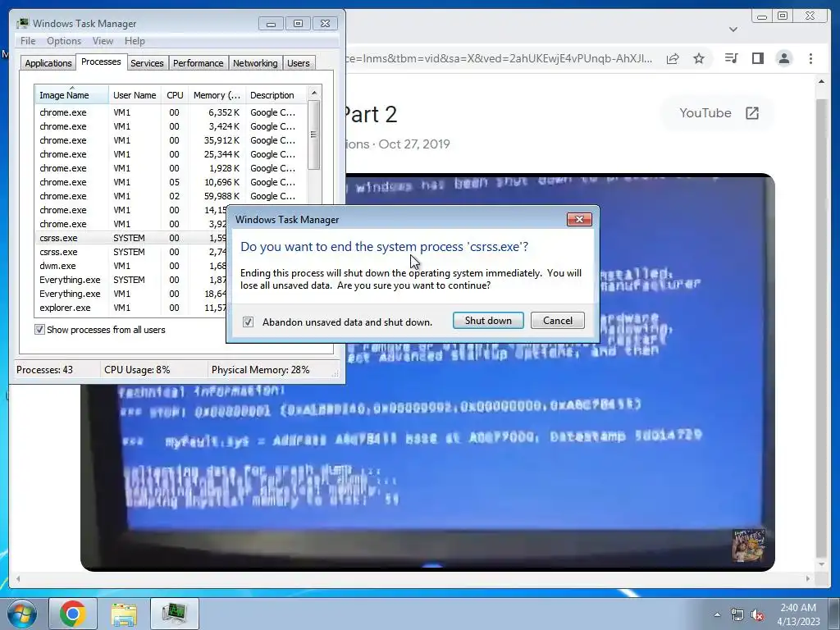Screen dimensions: 840x630
Task: Open the Windows Start menu orb
Action: (22, 614)
